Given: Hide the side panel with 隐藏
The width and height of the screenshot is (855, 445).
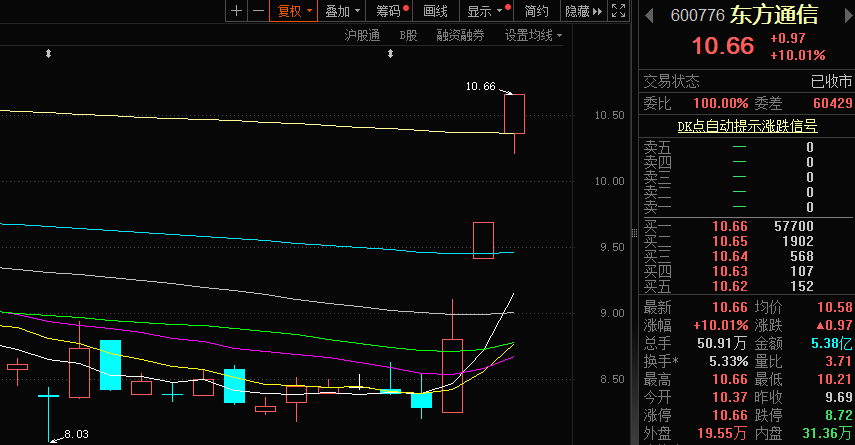Looking at the screenshot, I should click(x=583, y=11).
